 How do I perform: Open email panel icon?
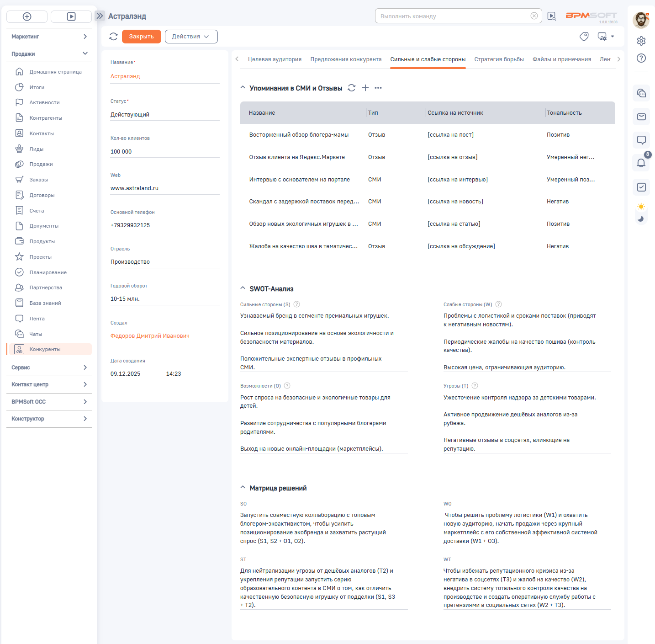(x=641, y=117)
